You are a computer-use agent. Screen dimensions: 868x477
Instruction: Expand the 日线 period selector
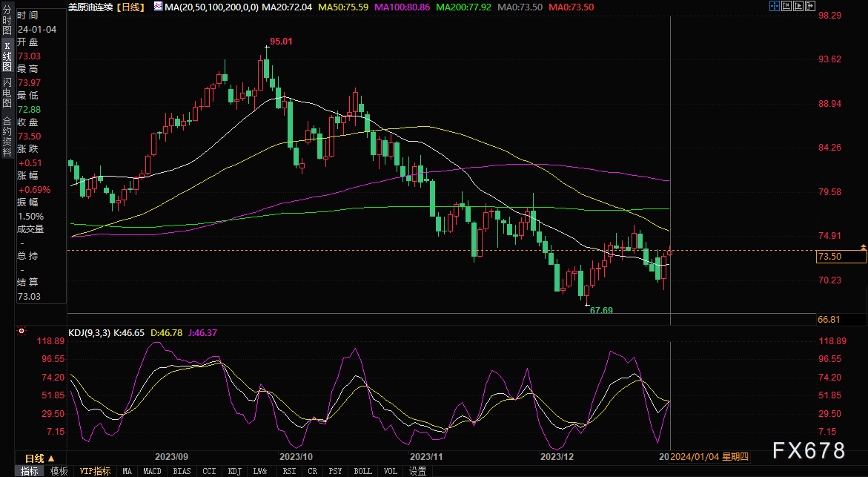click(x=40, y=458)
